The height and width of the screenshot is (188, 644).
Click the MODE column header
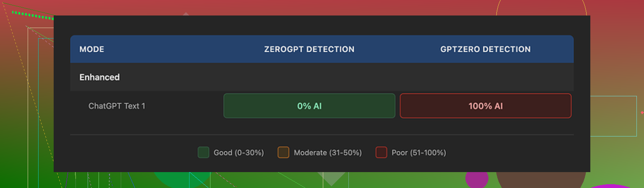[92, 49]
